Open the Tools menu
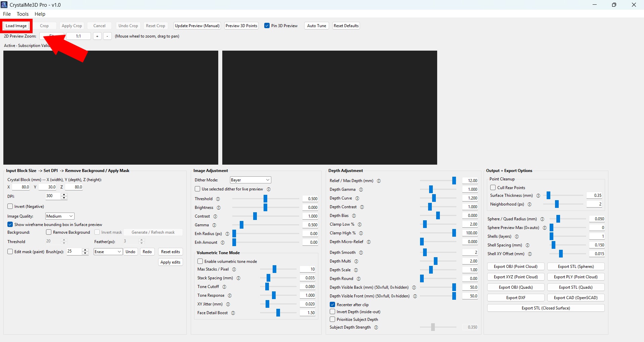Viewport: 644px width, 342px height. tap(22, 14)
